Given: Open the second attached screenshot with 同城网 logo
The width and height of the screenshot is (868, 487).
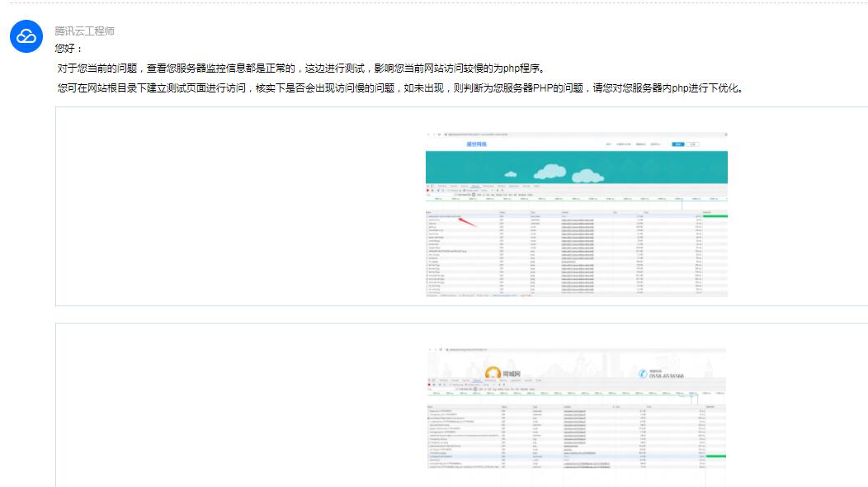Looking at the screenshot, I should 576,409.
